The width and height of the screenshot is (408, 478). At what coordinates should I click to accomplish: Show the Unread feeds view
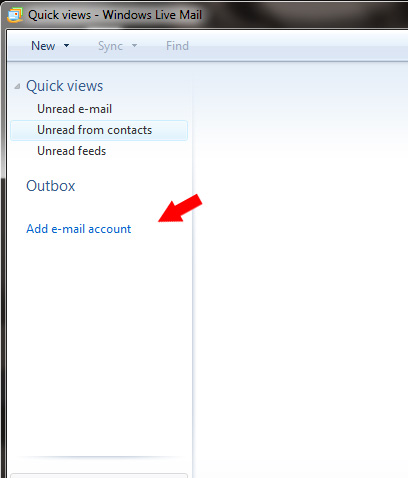pyautogui.click(x=71, y=151)
